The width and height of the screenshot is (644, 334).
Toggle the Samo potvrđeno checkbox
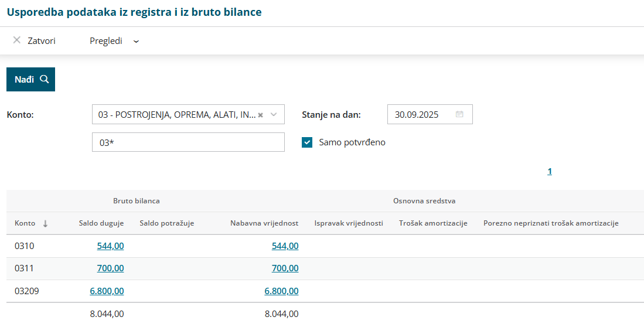(307, 142)
